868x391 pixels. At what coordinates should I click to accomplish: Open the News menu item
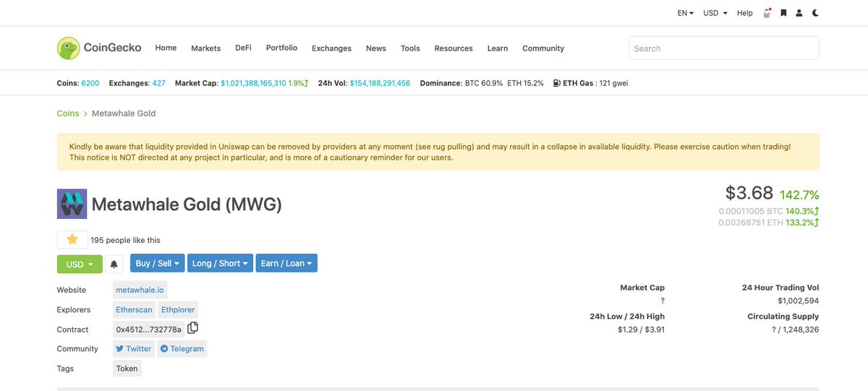click(x=376, y=48)
